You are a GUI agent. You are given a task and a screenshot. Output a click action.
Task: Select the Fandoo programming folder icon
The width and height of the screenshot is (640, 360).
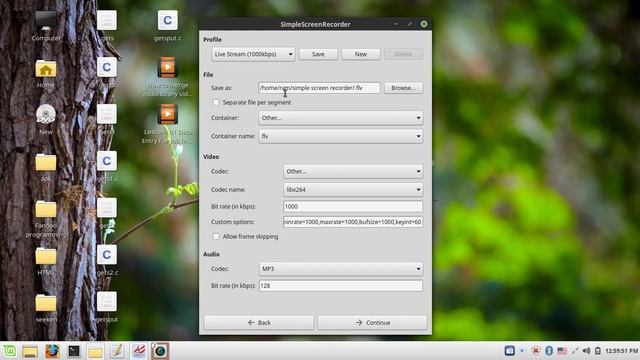pos(46,210)
